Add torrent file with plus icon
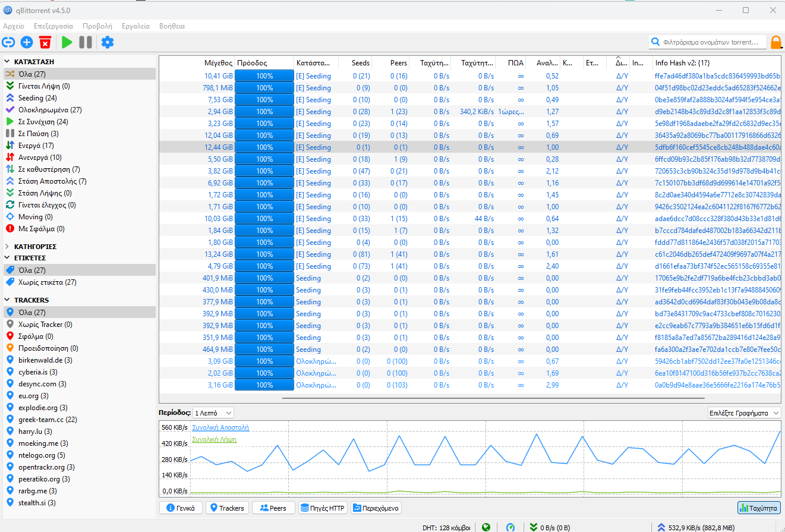Viewport: 785px width, 532px height. (x=27, y=42)
